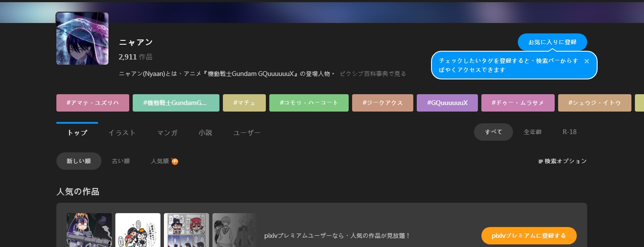Open the grayscale two-character popular thumbnail

coord(235,230)
